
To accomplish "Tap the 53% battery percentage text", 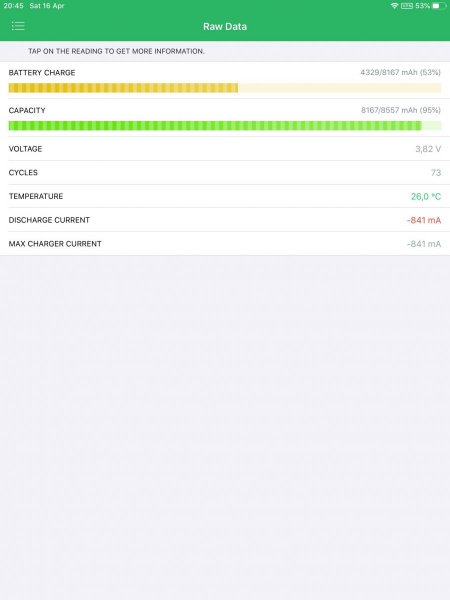I will click(422, 6).
